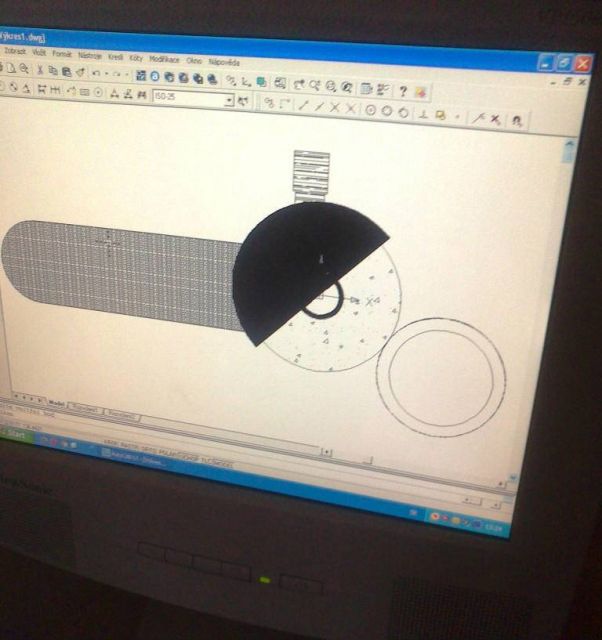This screenshot has height=640, width=602.
Task: Click the Undo arrow icon
Action: 96,72
